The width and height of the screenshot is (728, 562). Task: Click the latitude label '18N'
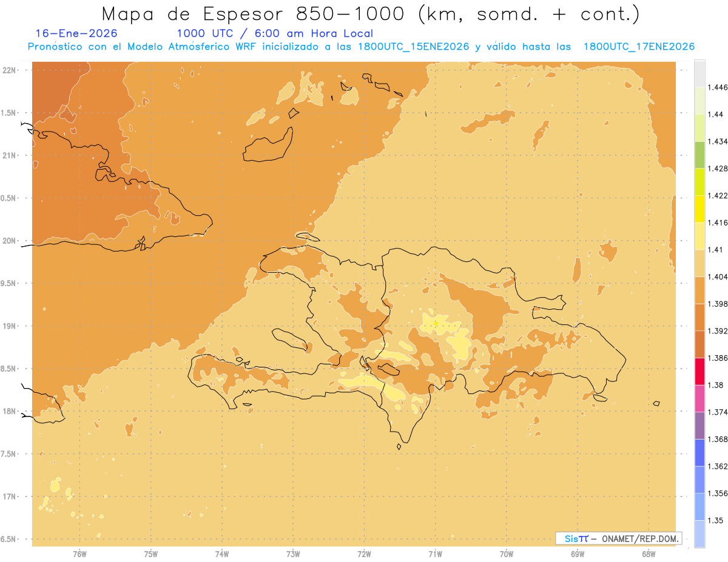point(9,412)
